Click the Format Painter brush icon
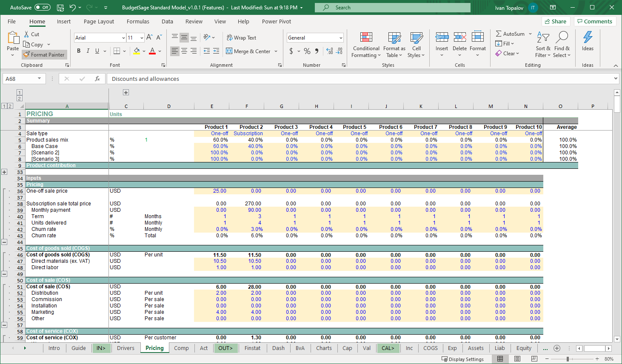The image size is (622, 364). coord(26,55)
